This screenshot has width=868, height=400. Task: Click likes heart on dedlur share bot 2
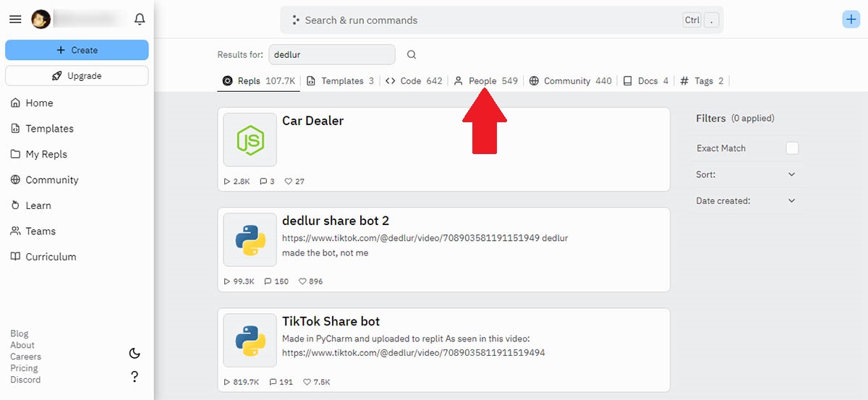point(304,281)
